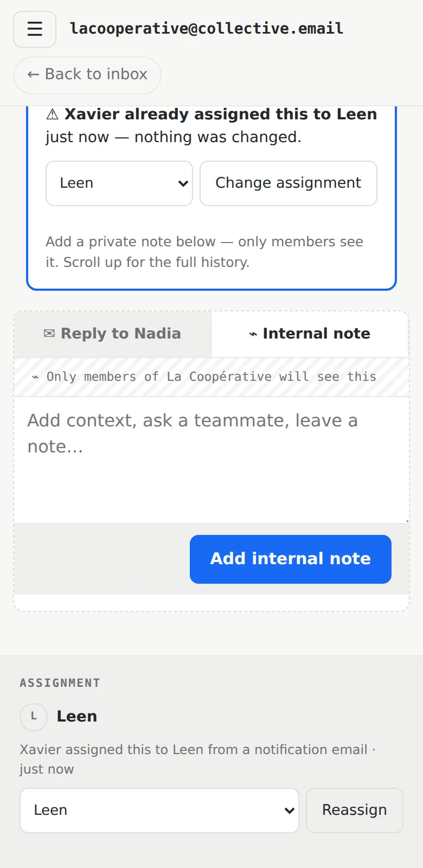Click the chevron in the bottom assignee select

[290, 810]
